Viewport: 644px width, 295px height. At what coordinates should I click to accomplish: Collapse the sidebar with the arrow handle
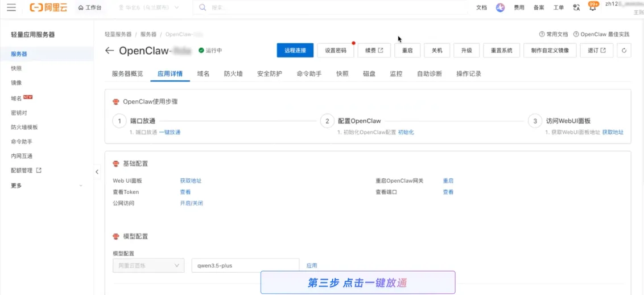97,172
